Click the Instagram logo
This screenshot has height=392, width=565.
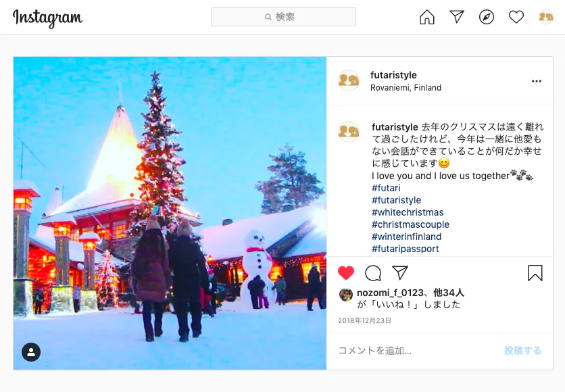click(x=47, y=18)
